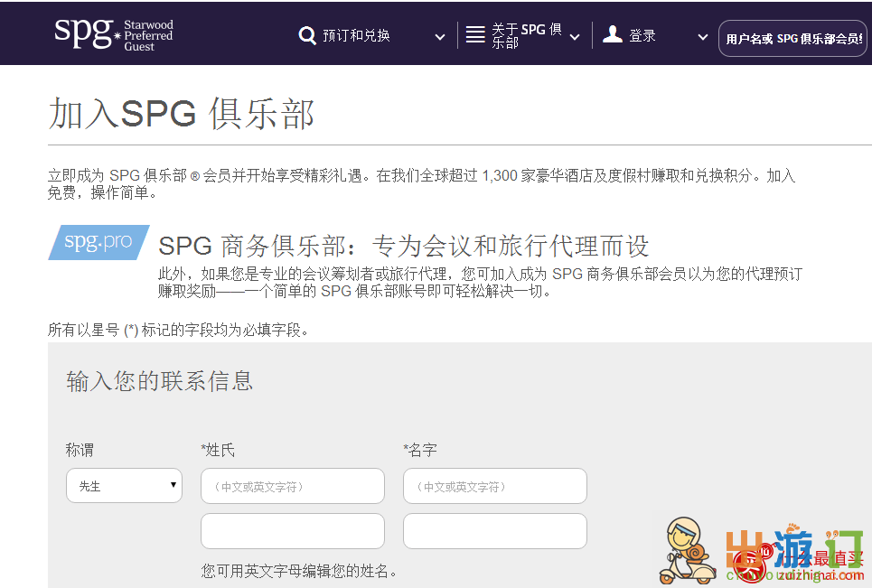Open the 登录 menu

tap(642, 35)
